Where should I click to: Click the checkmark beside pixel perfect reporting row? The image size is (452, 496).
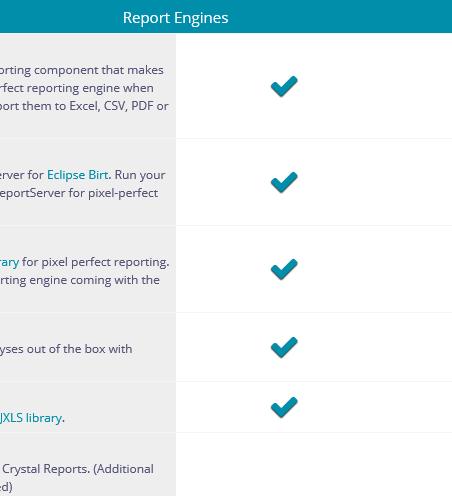pyautogui.click(x=284, y=269)
